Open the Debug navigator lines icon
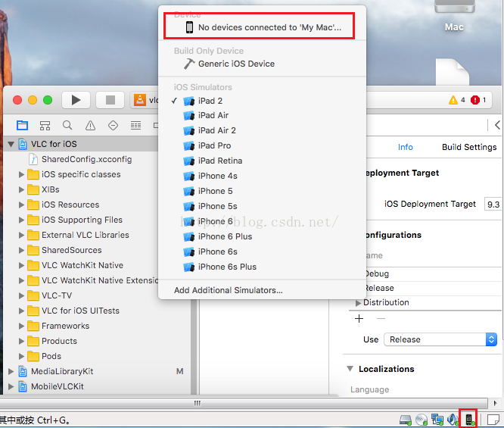 pyautogui.click(x=135, y=125)
